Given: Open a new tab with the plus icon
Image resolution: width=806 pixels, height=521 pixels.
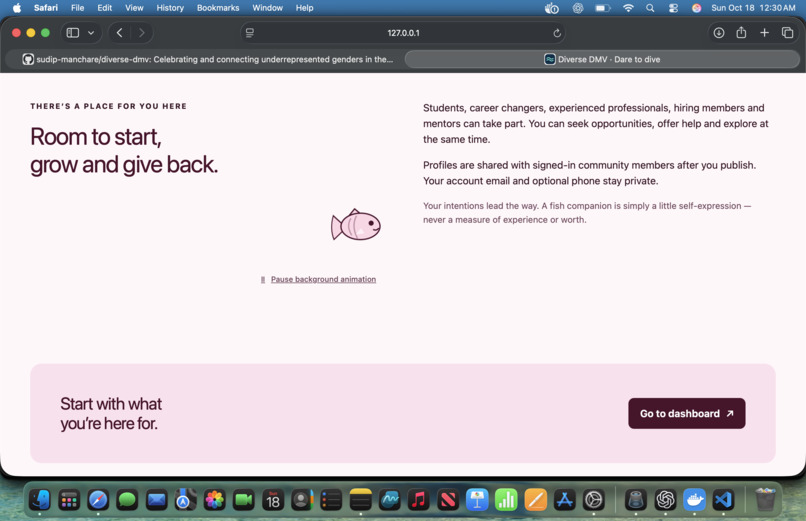Looking at the screenshot, I should click(x=764, y=33).
